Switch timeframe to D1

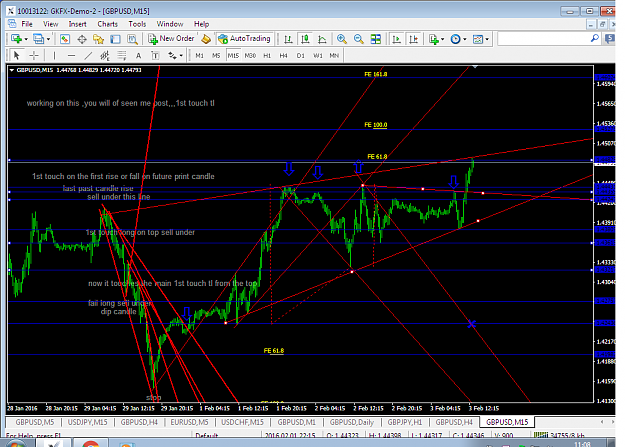point(301,55)
